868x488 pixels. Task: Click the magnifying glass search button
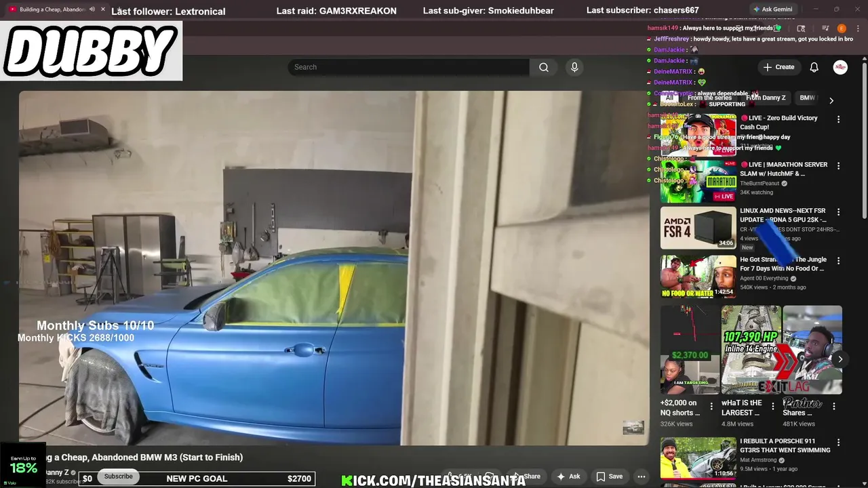[544, 67]
